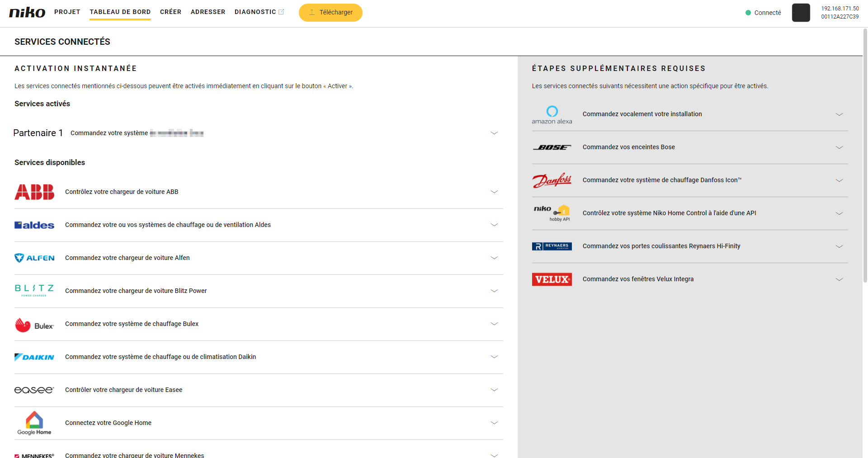Click the Google Home logo
Viewport: 868px width, 458px height.
click(34, 423)
